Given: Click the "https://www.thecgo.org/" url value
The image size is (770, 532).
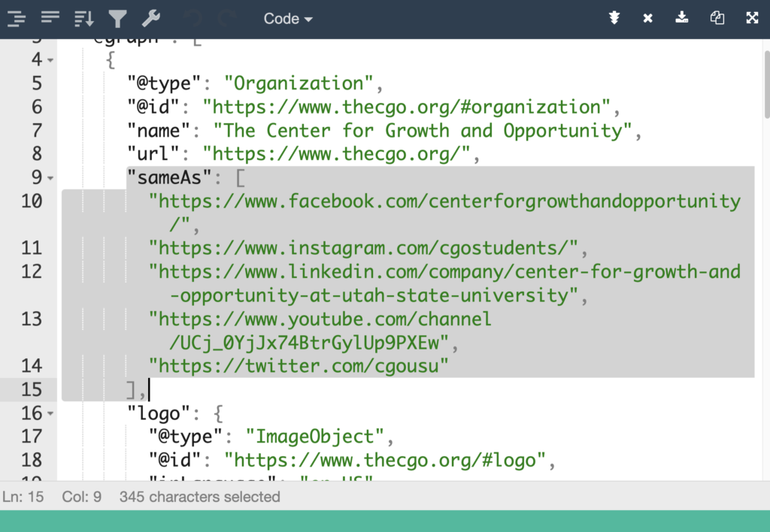Looking at the screenshot, I should (336, 154).
